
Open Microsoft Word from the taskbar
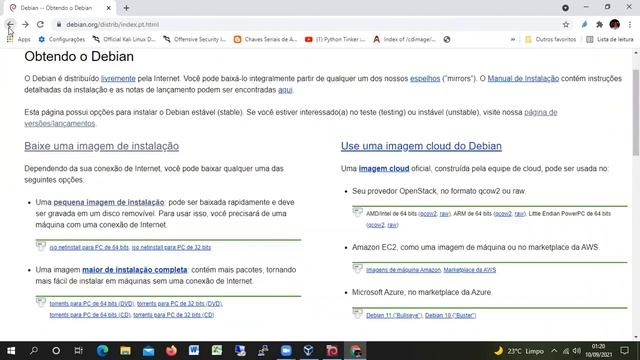pos(194,351)
